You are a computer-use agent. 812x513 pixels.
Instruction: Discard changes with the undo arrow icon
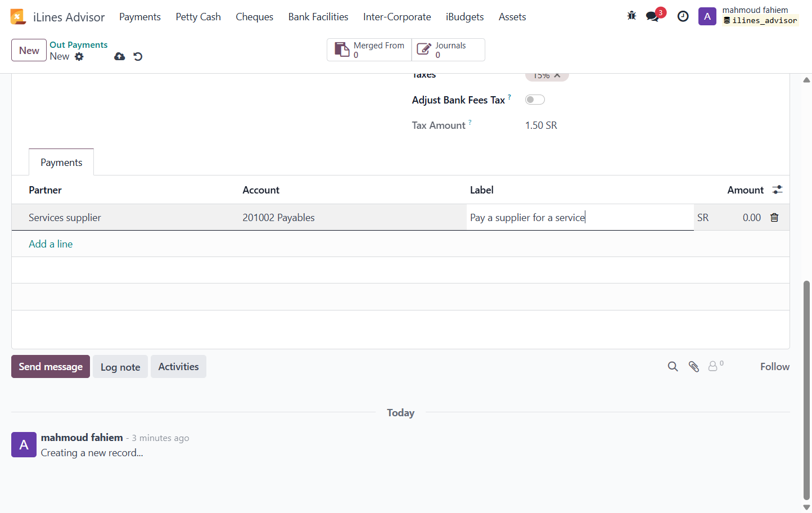point(138,56)
